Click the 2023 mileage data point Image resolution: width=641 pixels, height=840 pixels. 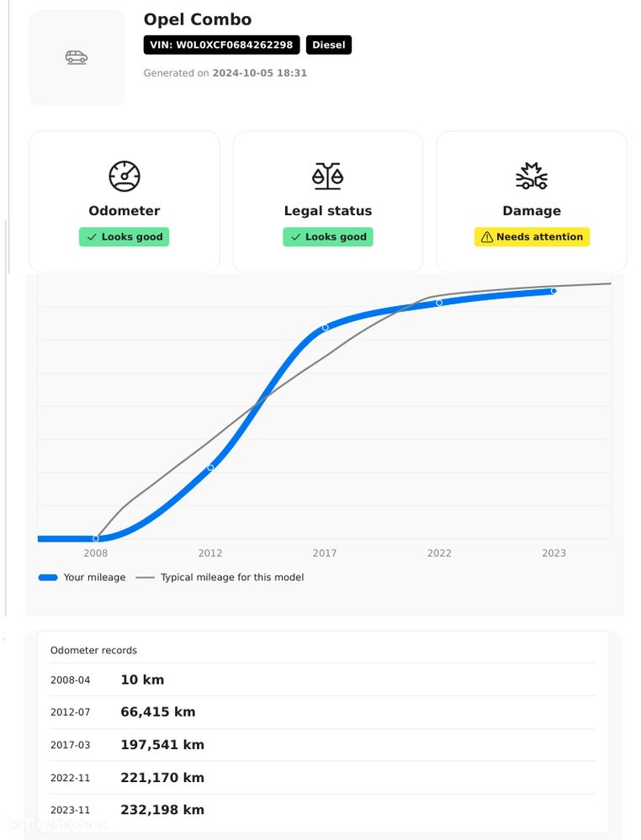pyautogui.click(x=554, y=291)
